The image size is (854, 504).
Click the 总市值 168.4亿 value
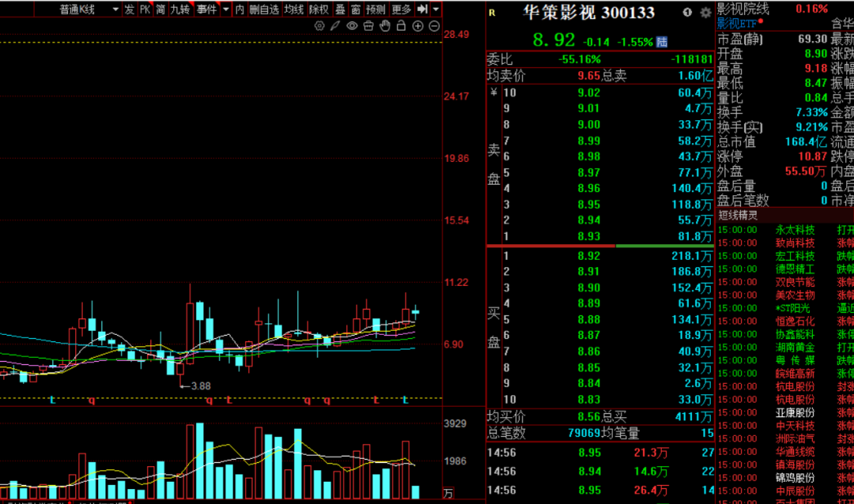pos(806,141)
